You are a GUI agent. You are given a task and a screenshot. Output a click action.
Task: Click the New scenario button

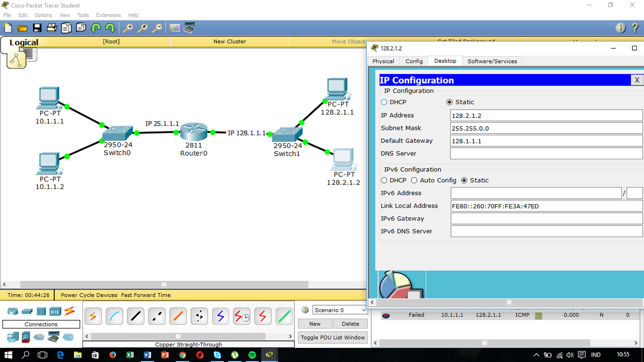coord(315,324)
